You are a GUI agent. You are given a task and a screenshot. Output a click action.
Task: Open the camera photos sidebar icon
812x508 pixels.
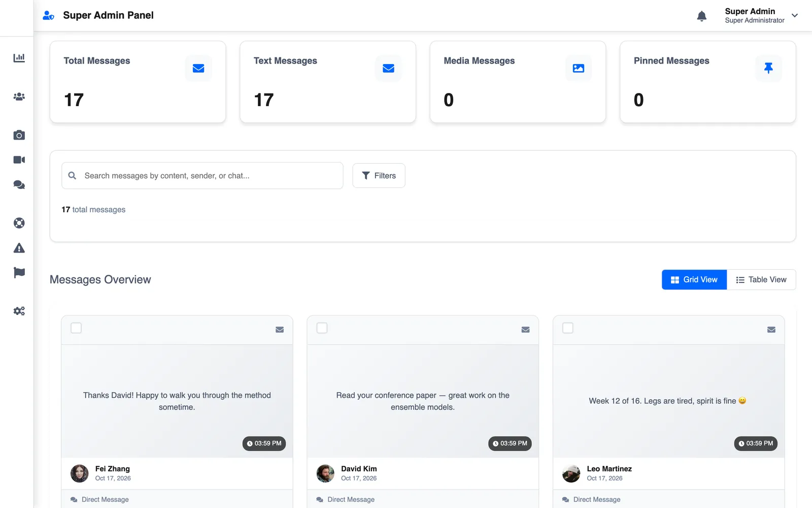point(19,135)
